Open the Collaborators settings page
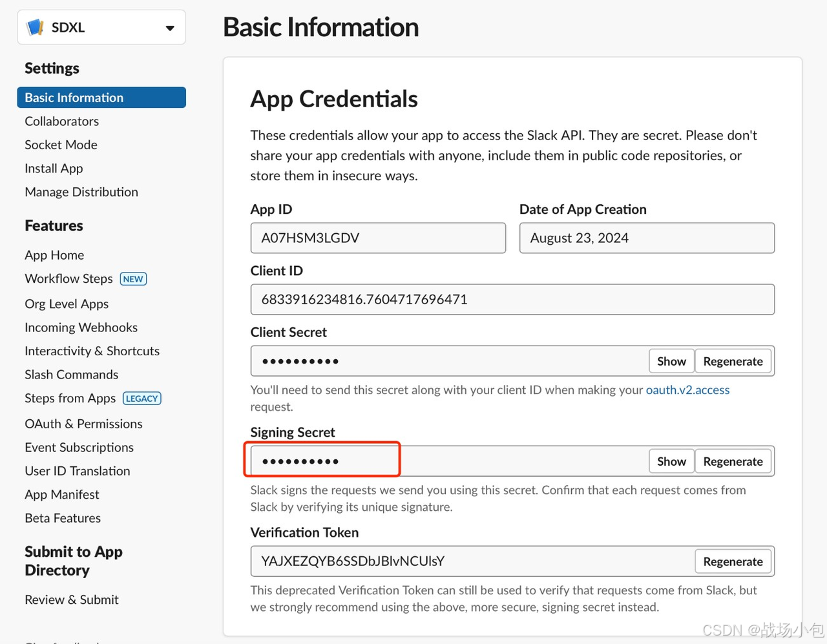This screenshot has width=827, height=644. [x=62, y=121]
